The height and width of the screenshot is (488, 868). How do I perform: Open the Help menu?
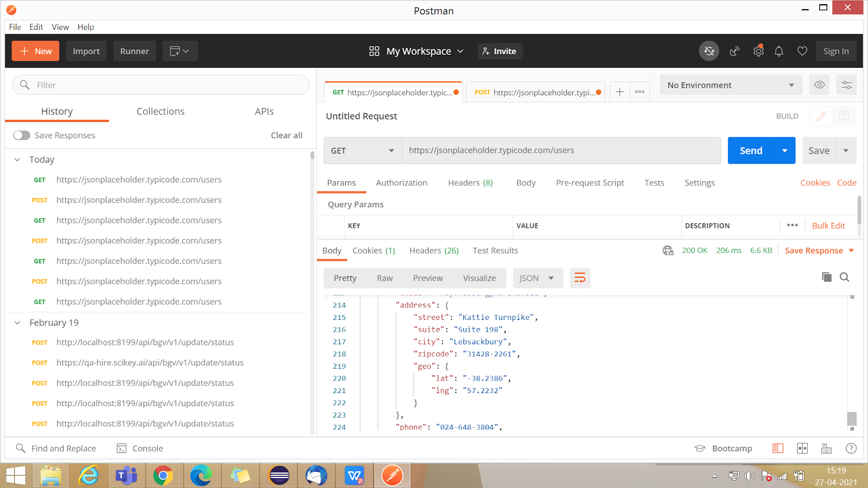click(86, 27)
